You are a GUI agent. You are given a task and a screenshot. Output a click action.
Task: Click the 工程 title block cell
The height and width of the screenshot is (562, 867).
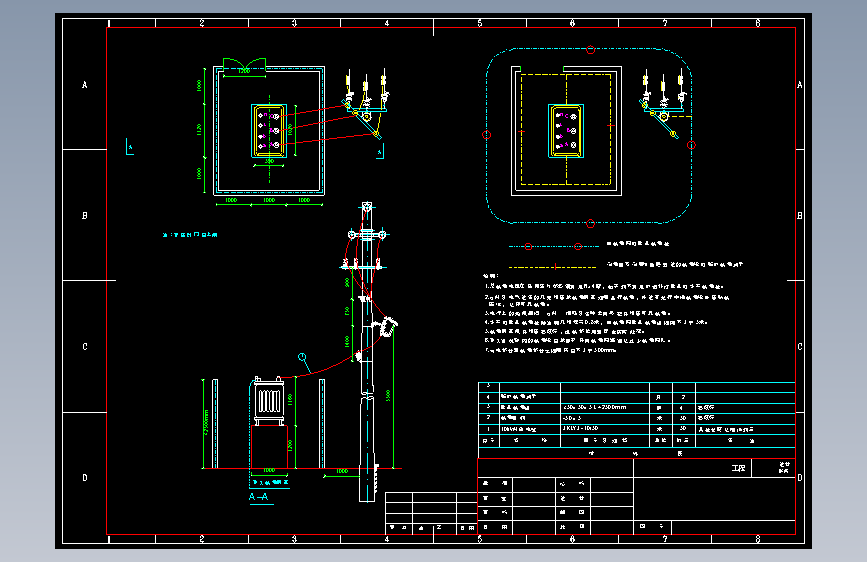click(x=738, y=468)
